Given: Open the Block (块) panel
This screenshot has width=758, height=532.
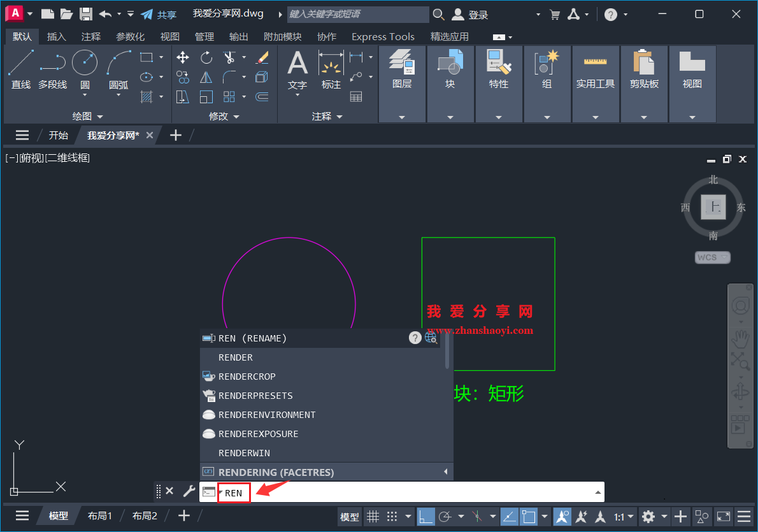Looking at the screenshot, I should point(450,71).
